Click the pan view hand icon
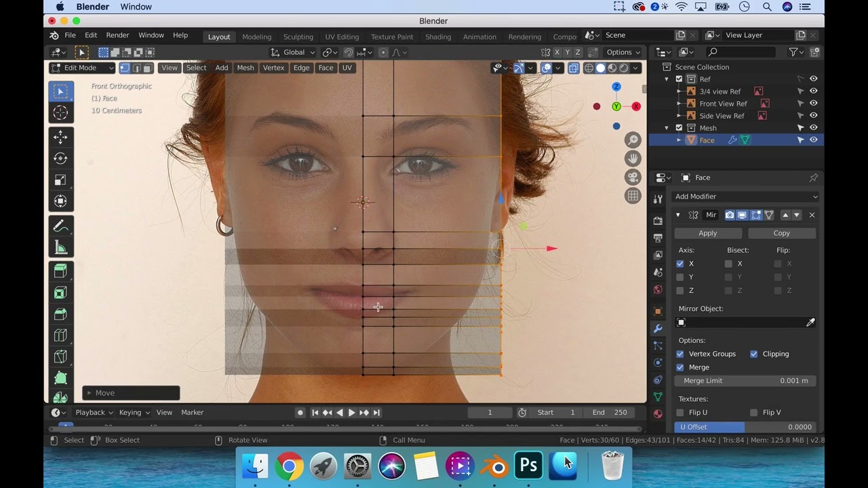 (x=633, y=159)
